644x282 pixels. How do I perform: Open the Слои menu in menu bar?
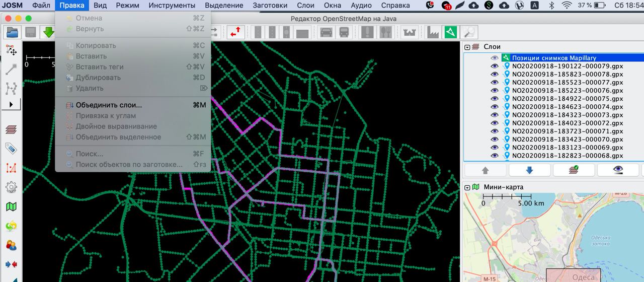click(305, 6)
